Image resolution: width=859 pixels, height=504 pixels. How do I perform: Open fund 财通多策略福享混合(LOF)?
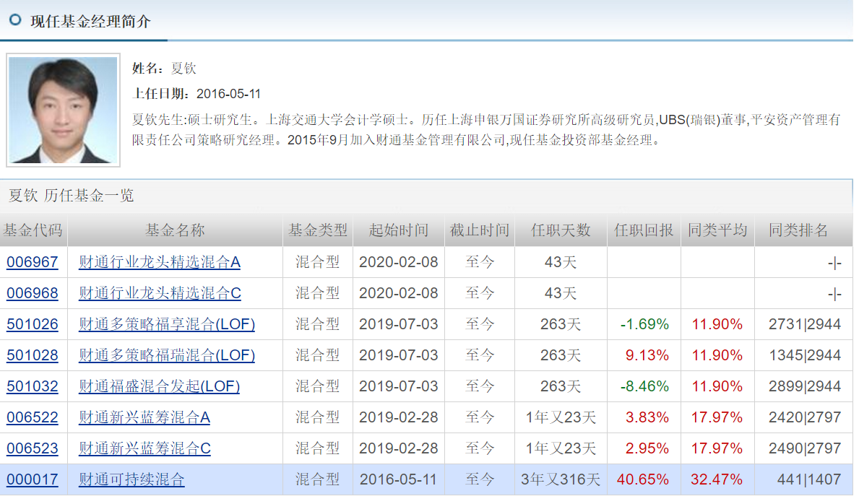pos(167,324)
